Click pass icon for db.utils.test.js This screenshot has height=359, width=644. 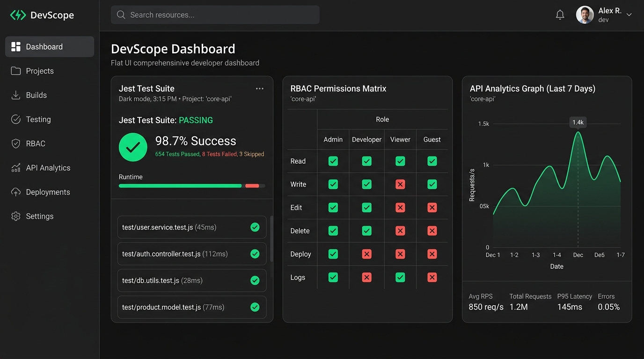[255, 280]
